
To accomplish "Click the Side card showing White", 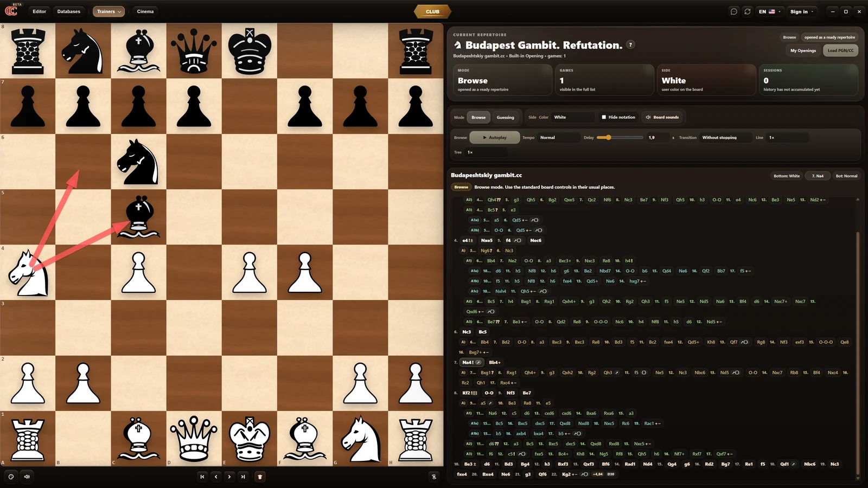I will [706, 80].
